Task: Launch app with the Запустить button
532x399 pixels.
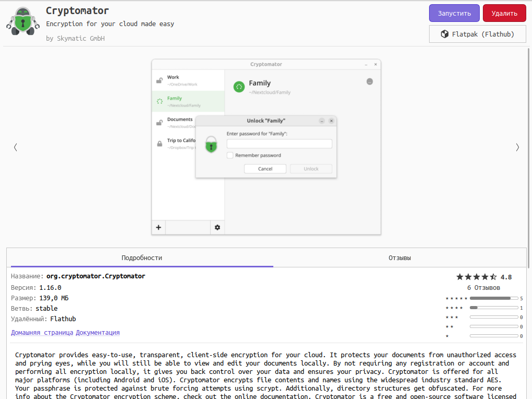Action: coord(454,13)
